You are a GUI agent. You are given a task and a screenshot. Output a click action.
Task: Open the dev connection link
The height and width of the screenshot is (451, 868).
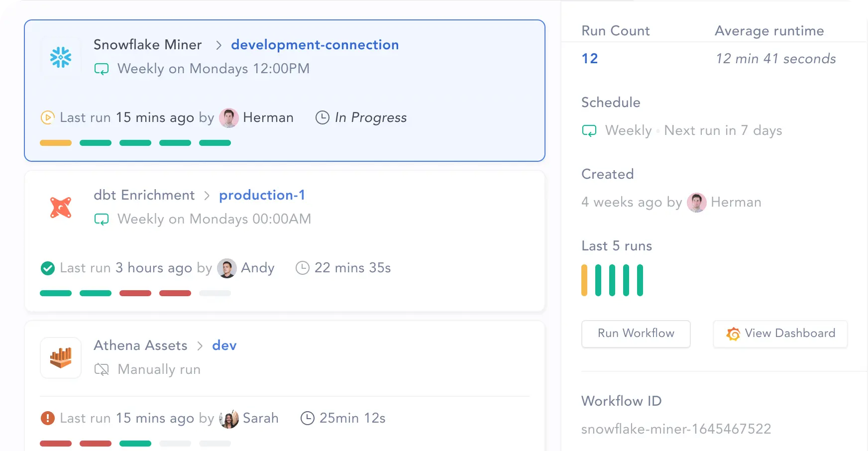(x=224, y=345)
